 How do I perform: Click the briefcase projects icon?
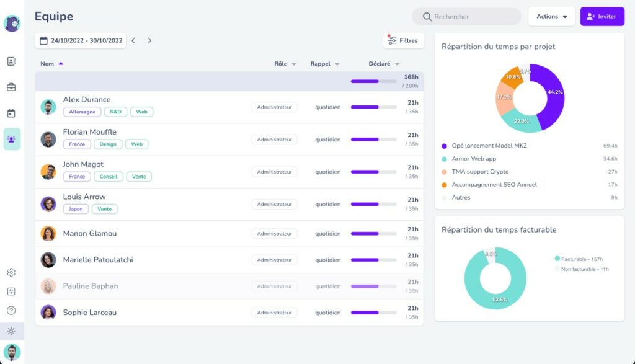pyautogui.click(x=11, y=87)
